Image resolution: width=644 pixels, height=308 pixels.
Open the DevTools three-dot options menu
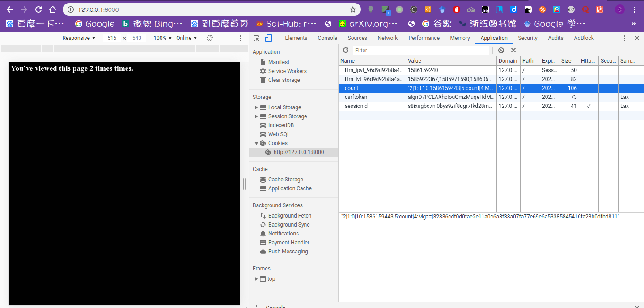tap(625, 38)
